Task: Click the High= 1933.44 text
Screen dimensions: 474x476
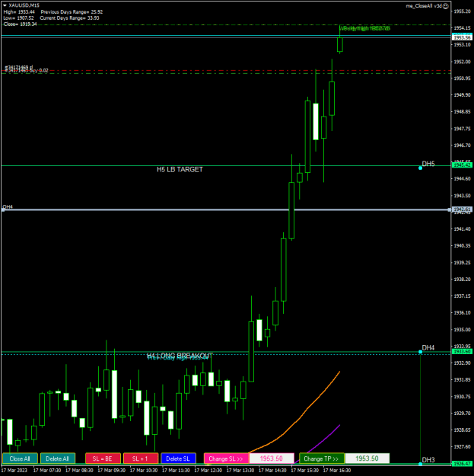Action: click(x=19, y=12)
